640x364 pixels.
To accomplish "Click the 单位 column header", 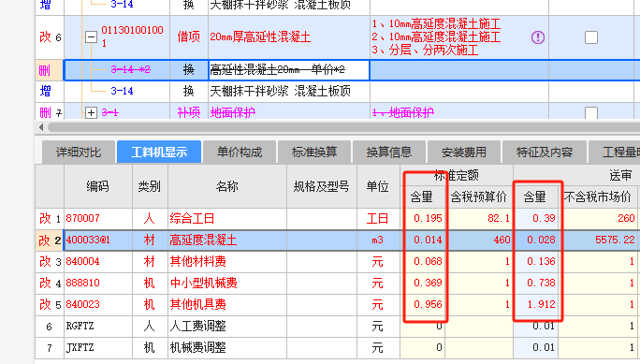I will (378, 186).
